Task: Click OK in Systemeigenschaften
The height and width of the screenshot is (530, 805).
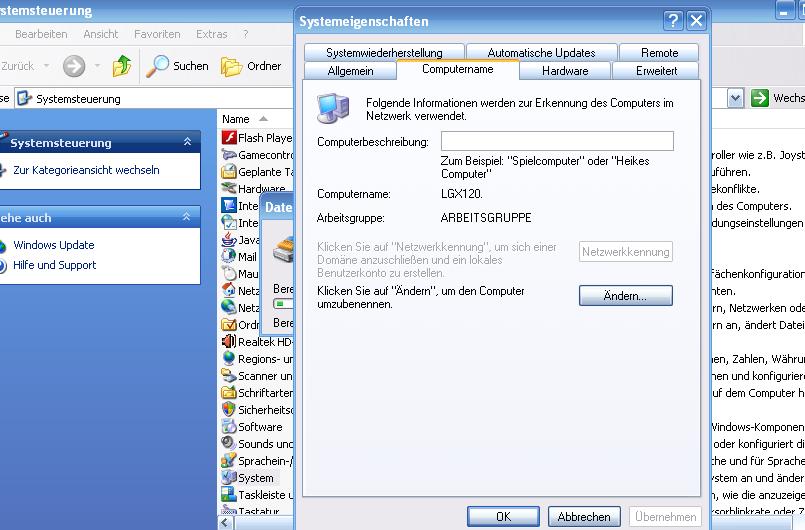Action: pos(503,516)
